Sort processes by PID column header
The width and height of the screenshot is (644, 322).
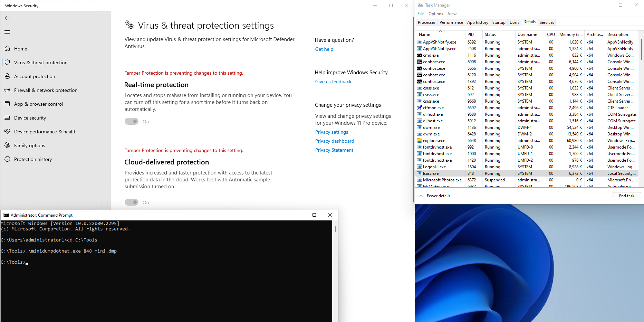coord(473,34)
